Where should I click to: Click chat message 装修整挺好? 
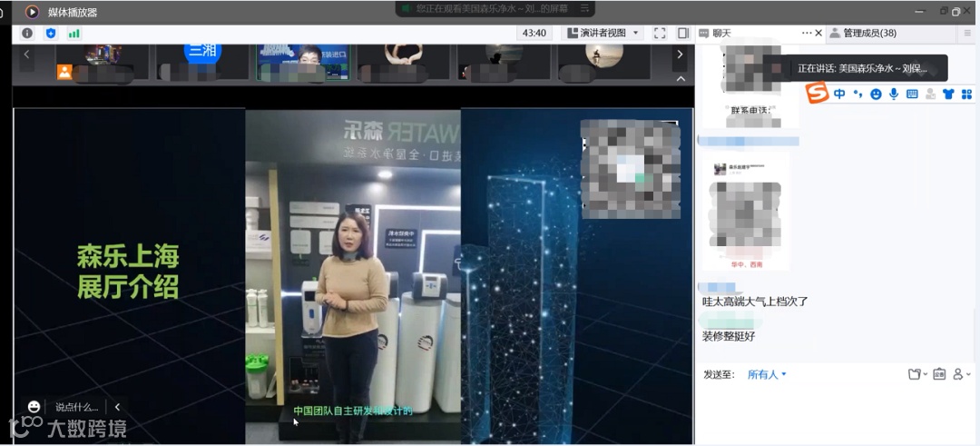[x=729, y=336]
